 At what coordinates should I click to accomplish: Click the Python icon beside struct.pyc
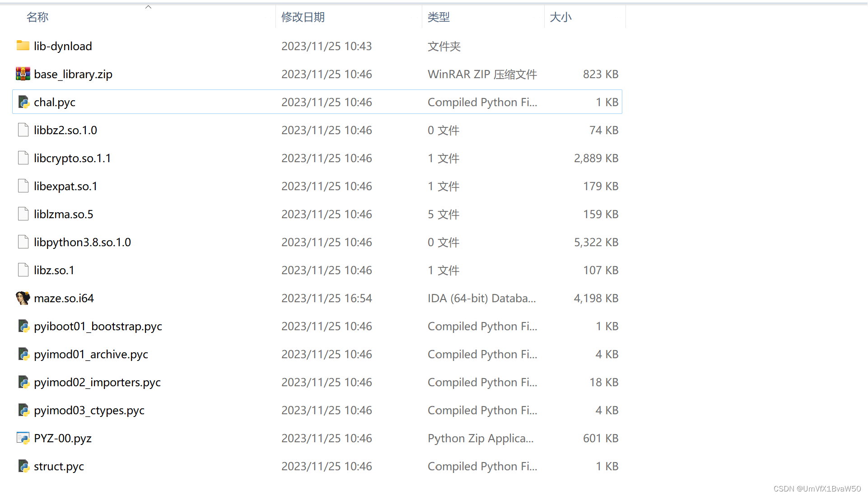(23, 466)
